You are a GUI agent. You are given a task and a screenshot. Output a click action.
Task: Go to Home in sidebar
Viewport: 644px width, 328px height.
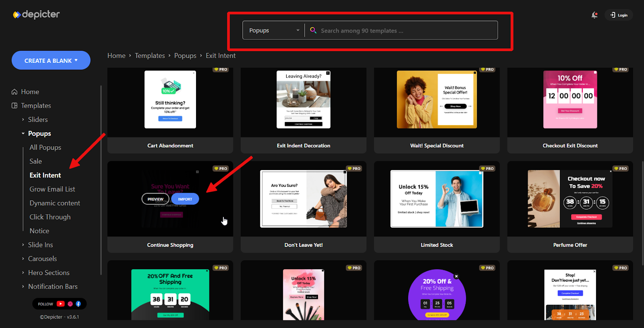[30, 92]
